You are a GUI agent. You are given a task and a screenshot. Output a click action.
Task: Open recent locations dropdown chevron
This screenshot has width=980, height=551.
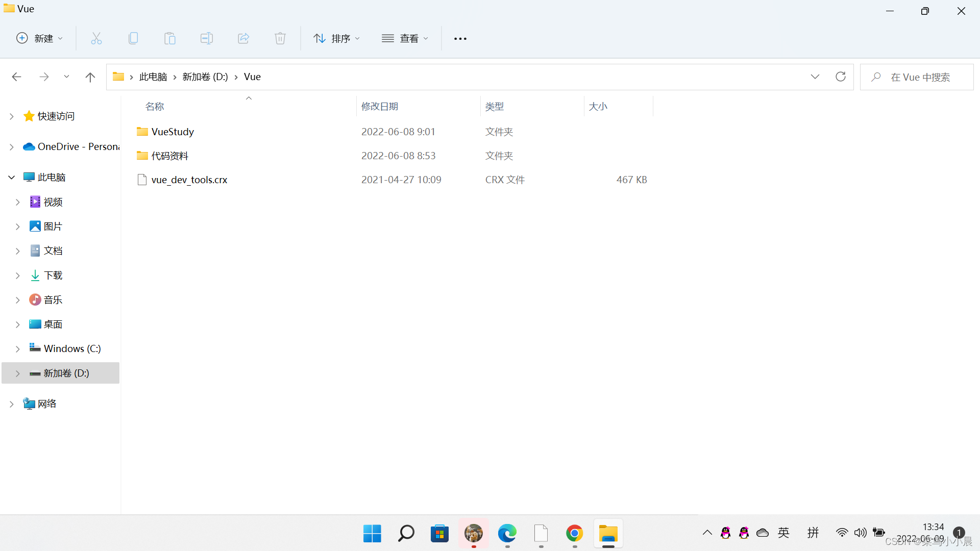point(66,77)
